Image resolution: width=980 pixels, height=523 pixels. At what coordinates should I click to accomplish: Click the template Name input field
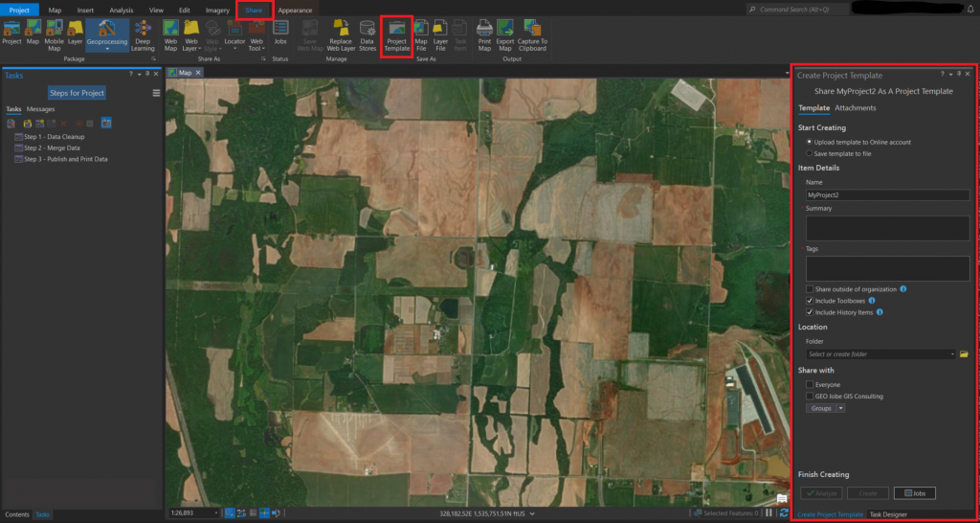point(887,195)
